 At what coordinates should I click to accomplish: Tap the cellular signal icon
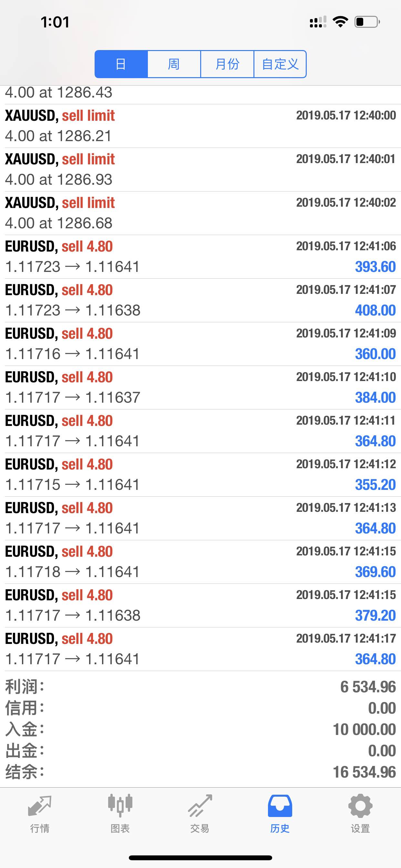318,22
